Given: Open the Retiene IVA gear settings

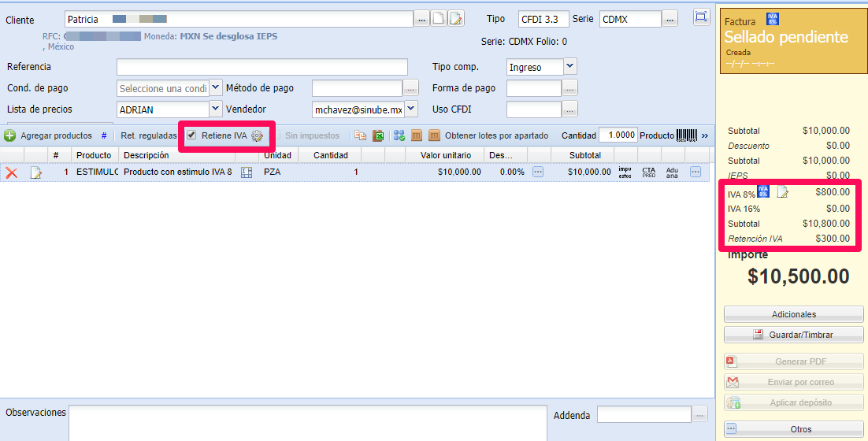Looking at the screenshot, I should [257, 135].
